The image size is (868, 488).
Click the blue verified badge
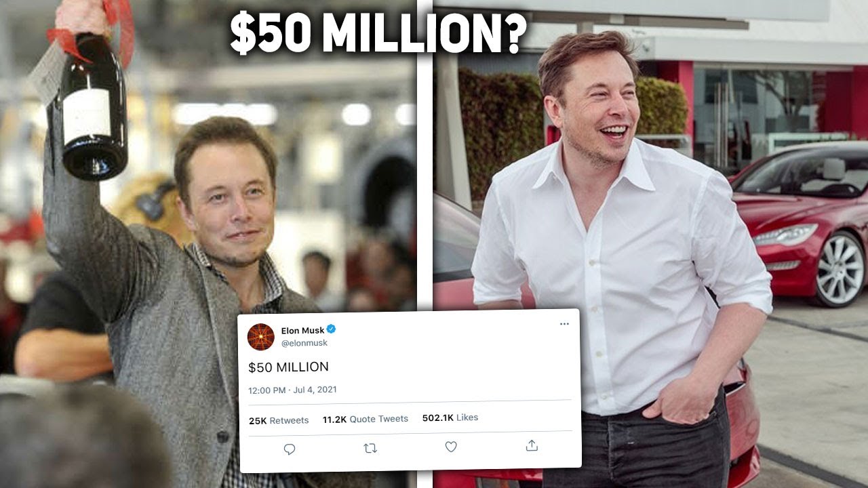(332, 329)
